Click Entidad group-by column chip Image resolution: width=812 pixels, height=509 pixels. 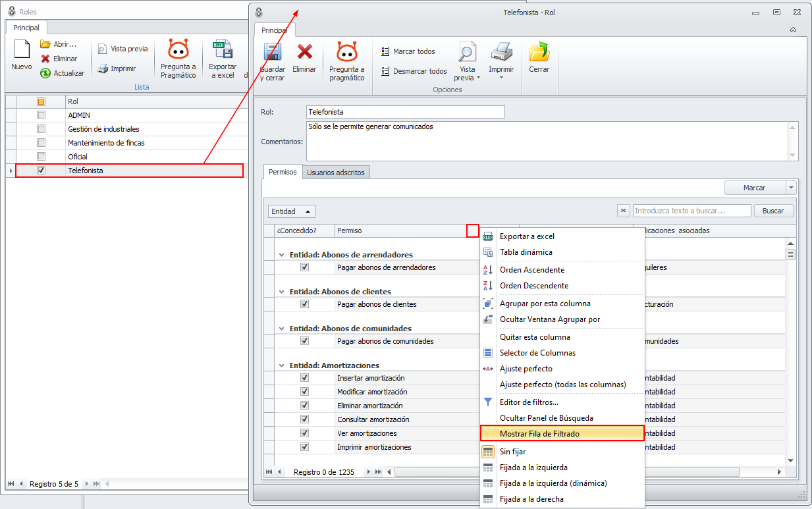coord(292,211)
